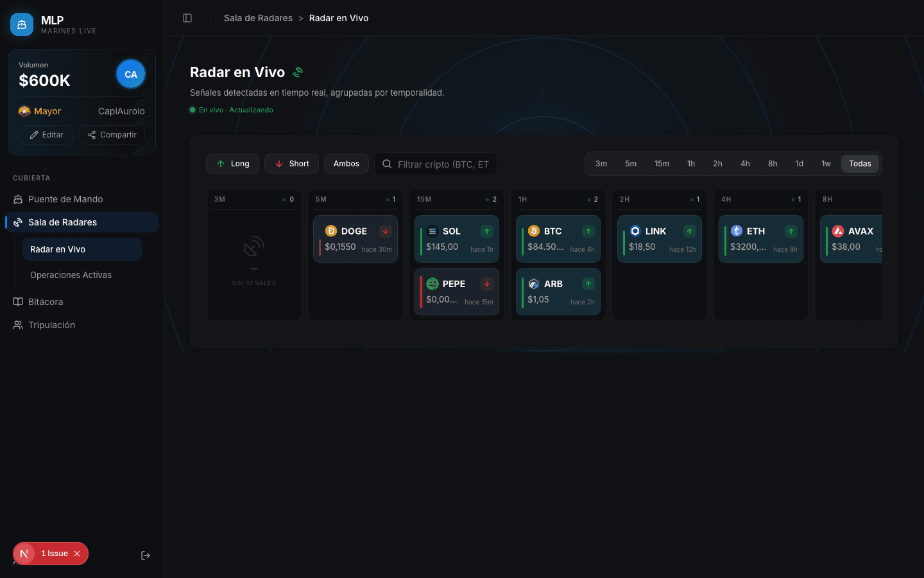The width and height of the screenshot is (924, 578).
Task: Open Bitácora section
Action: tap(81, 302)
